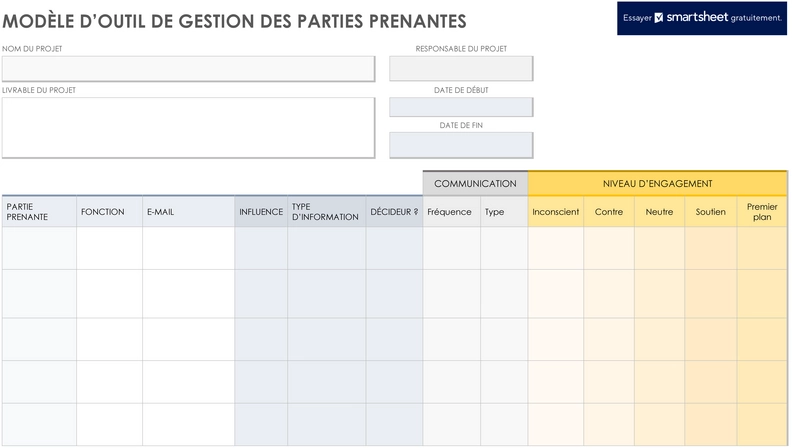The image size is (792, 448).
Task: Click the page title Modèle d'outil de gestion
Action: (x=234, y=21)
